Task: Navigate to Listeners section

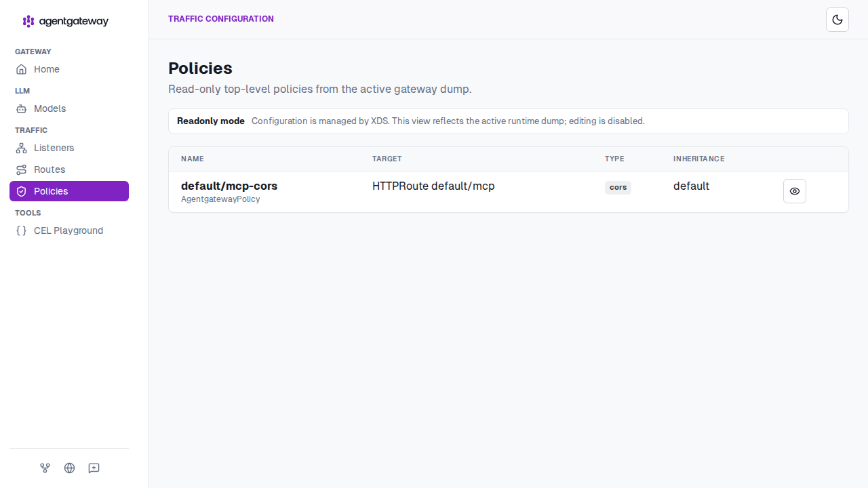Action: 69,148
